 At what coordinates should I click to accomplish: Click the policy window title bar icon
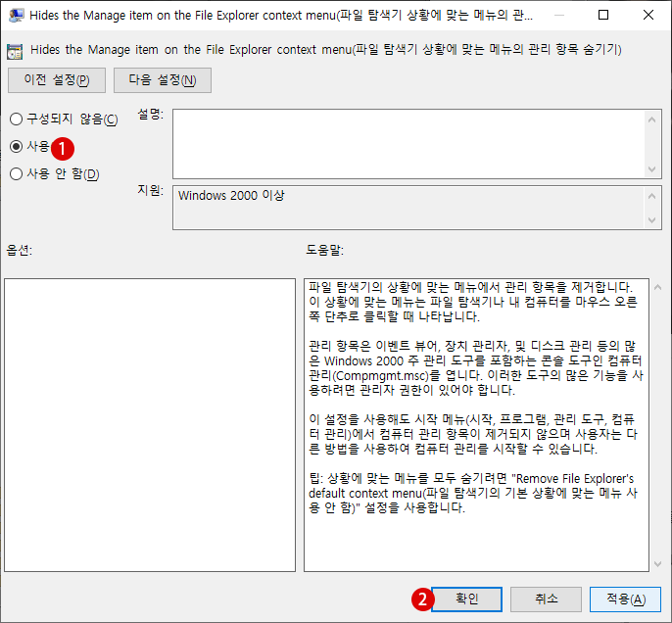[17, 16]
